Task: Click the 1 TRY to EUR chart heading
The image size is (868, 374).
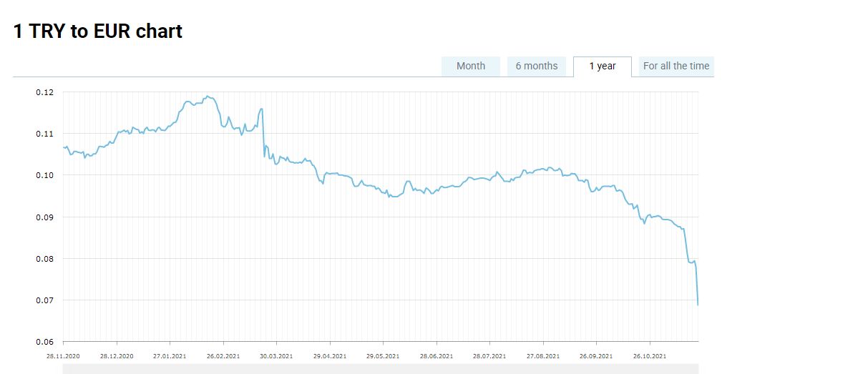Action: [x=98, y=31]
